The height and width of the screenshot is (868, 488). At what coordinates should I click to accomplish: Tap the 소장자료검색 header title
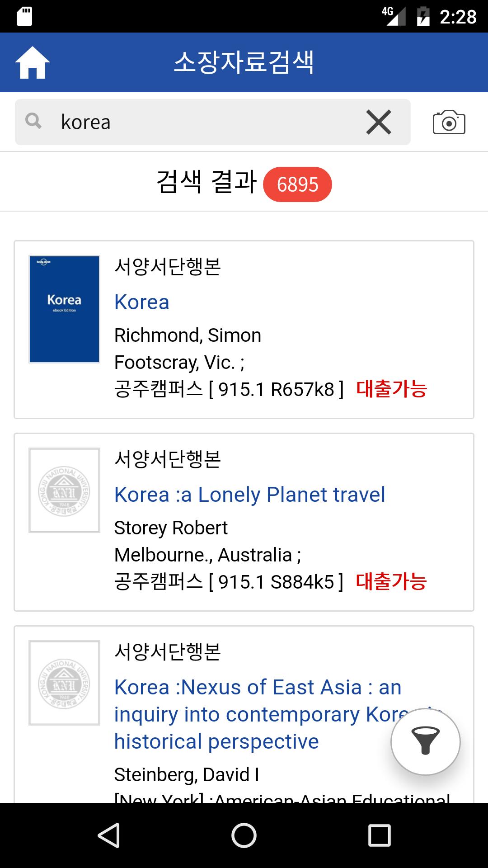tap(244, 62)
